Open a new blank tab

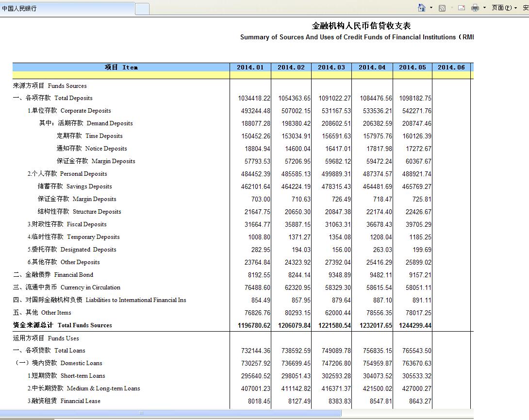142,9
